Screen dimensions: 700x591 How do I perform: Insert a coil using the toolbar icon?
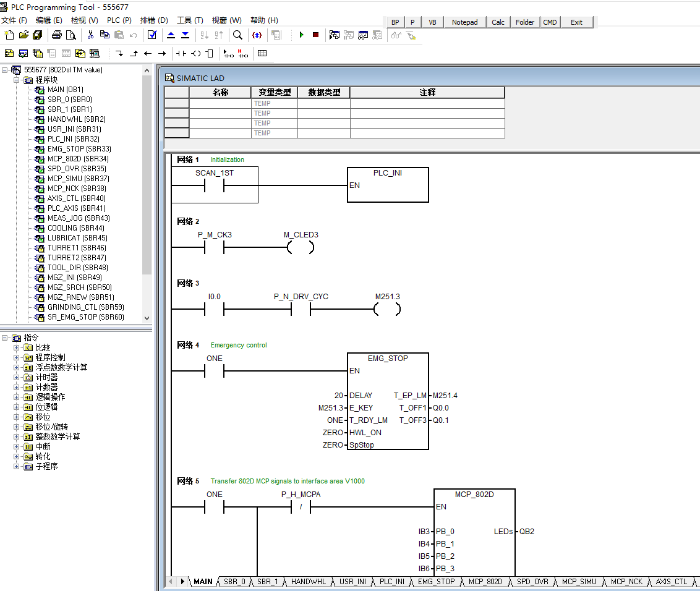(x=196, y=54)
